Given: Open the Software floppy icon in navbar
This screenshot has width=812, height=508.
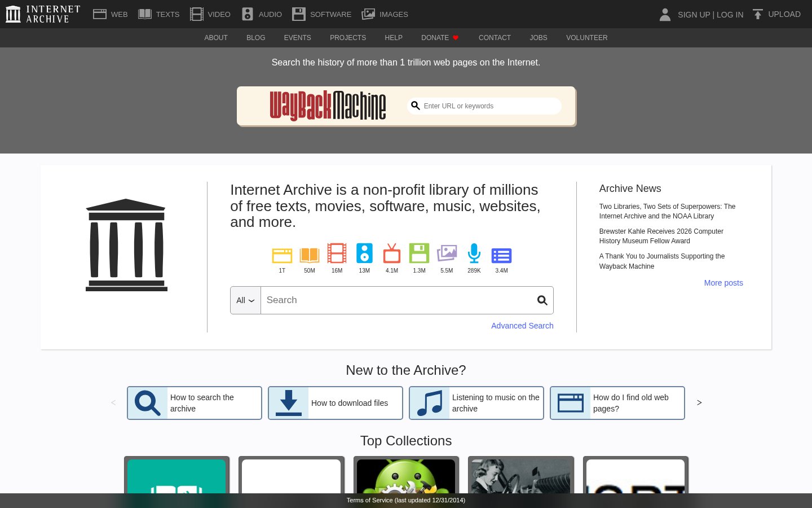Looking at the screenshot, I should (299, 14).
